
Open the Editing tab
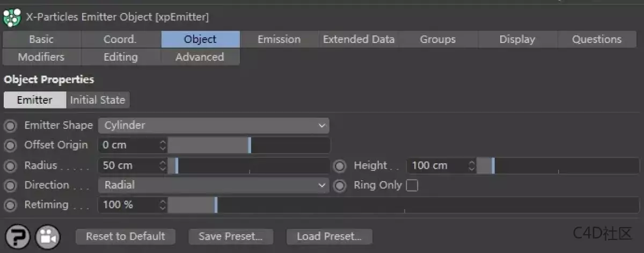(x=121, y=57)
